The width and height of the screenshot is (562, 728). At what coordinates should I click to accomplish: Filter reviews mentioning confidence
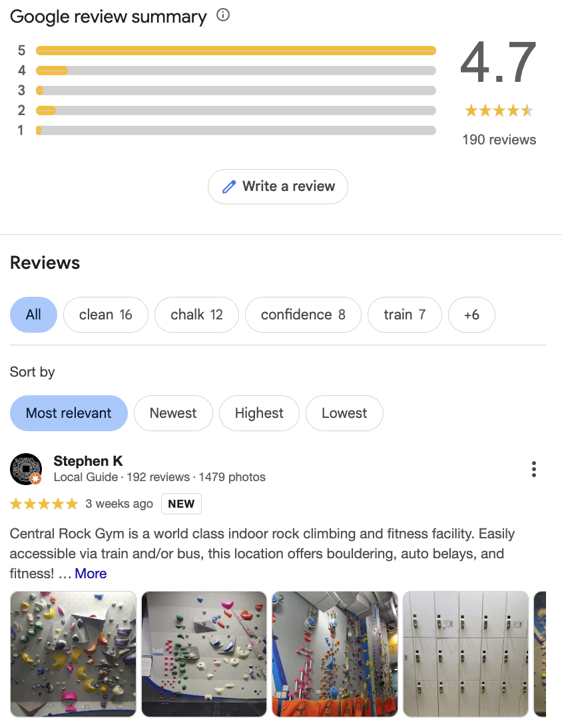pos(303,315)
